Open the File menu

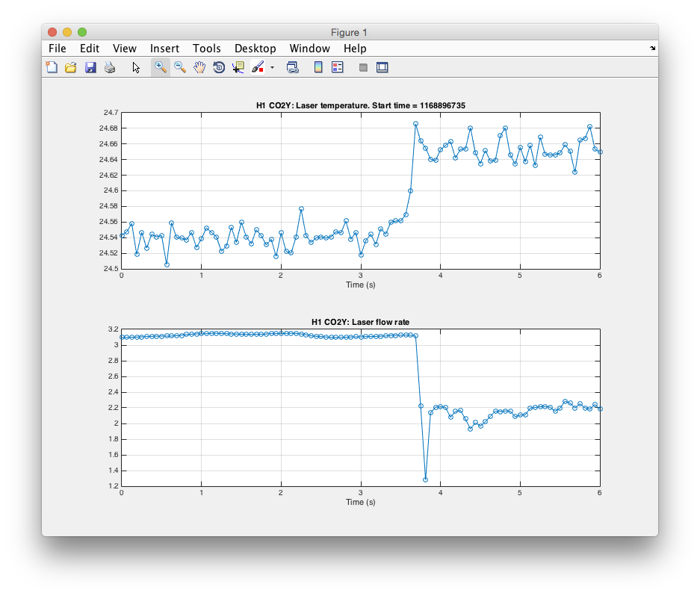pyautogui.click(x=57, y=49)
